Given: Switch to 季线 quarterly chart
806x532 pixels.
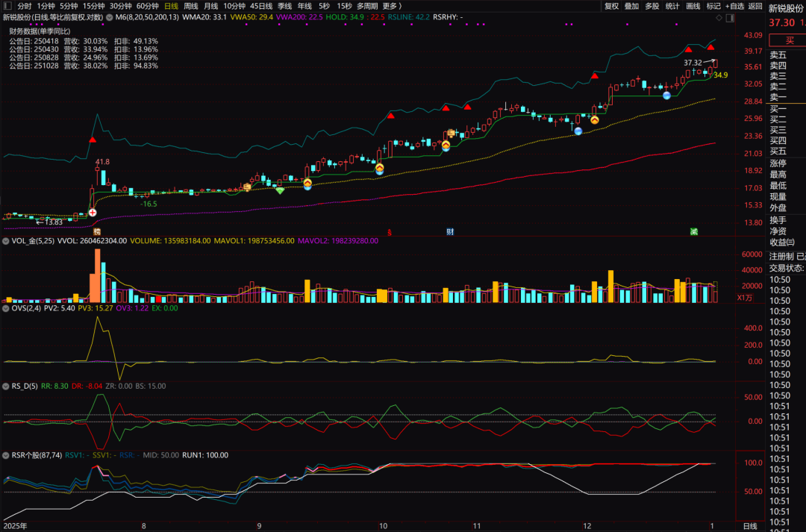Looking at the screenshot, I should pos(285,6).
